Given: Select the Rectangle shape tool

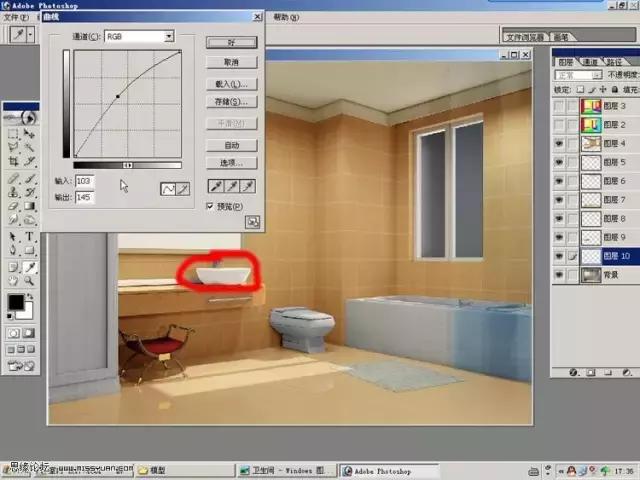Looking at the screenshot, I should [29, 250].
